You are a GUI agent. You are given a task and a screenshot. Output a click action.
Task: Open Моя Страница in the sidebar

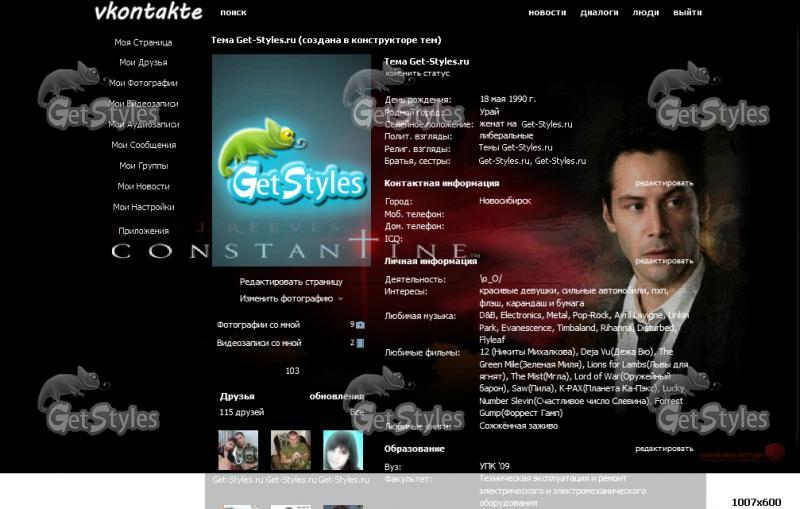143,42
